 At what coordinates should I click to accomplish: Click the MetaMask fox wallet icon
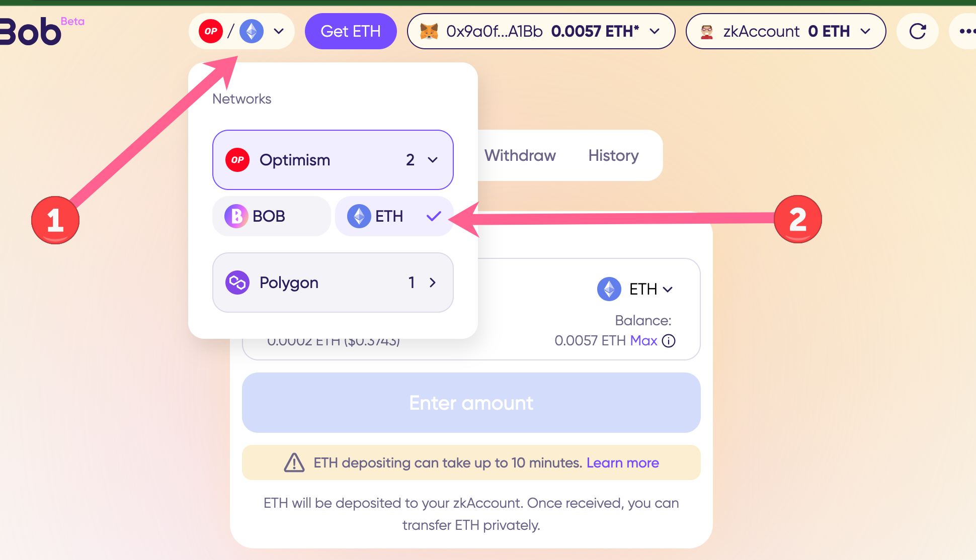[428, 31]
